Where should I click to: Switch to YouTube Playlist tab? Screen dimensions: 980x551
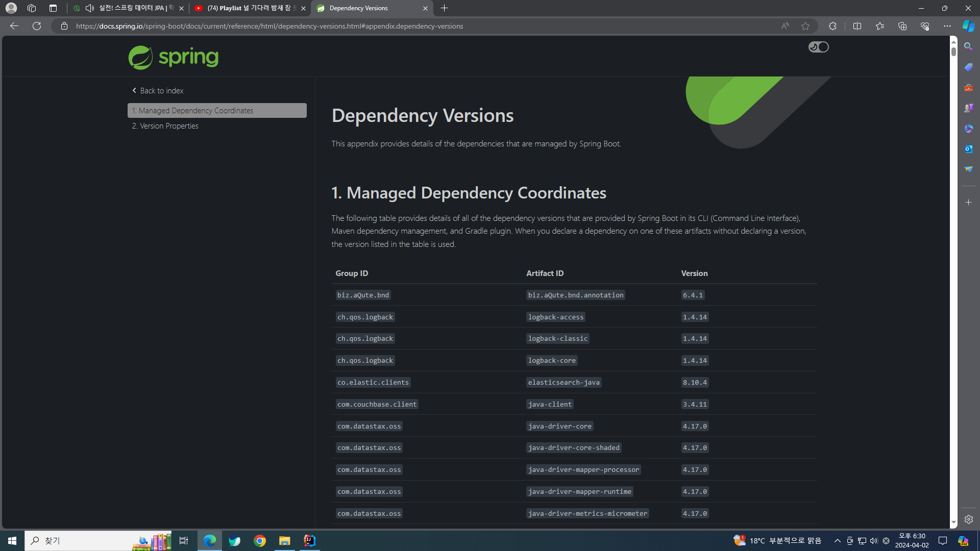(x=249, y=8)
